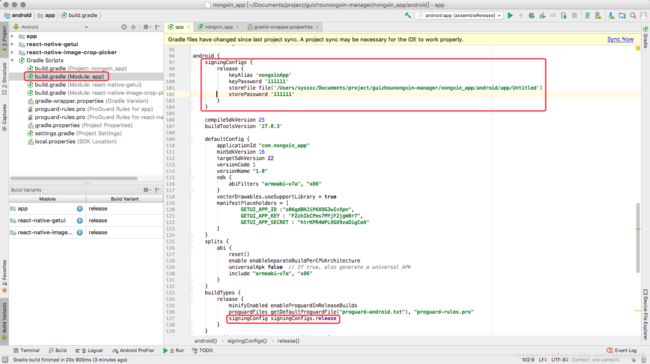Open the Logcat tool window

pyautogui.click(x=89, y=350)
